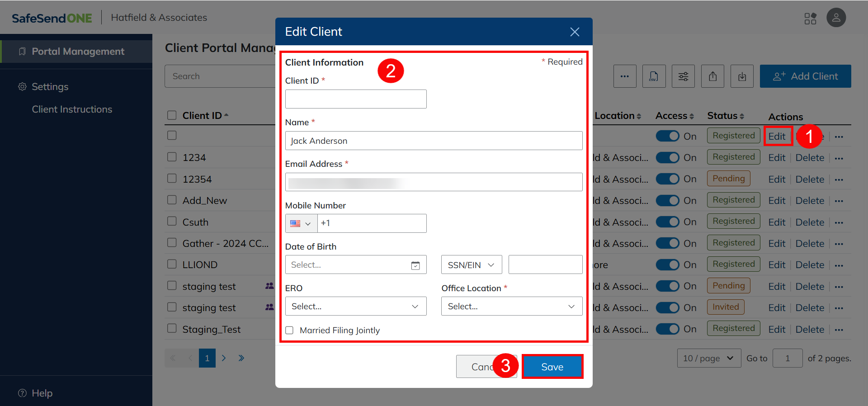This screenshot has width=868, height=406.
Task: Toggle access switch for Pending client 12354
Action: pos(667,179)
